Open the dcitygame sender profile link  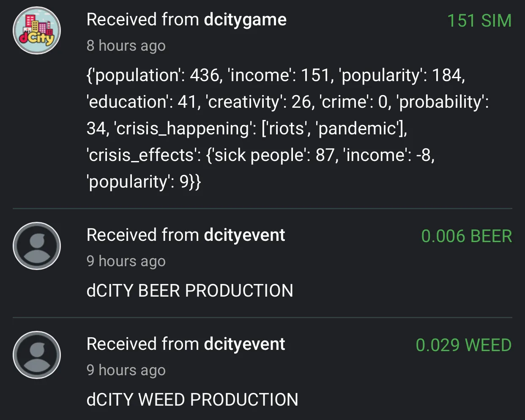(x=245, y=20)
